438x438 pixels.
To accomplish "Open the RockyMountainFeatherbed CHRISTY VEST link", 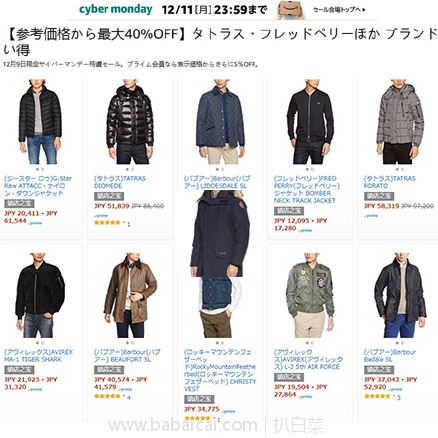I will 220,370.
